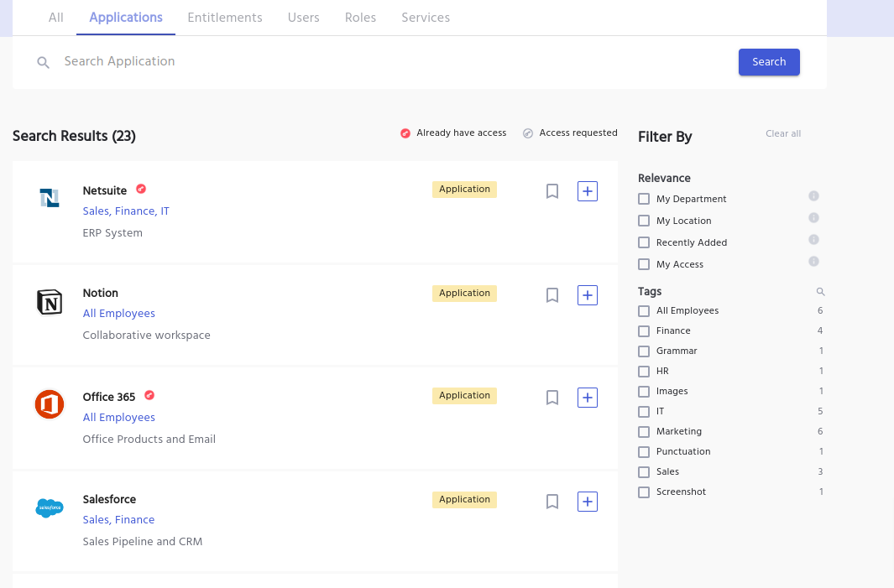Click the search icon beside Tags
894x588 pixels.
(821, 292)
